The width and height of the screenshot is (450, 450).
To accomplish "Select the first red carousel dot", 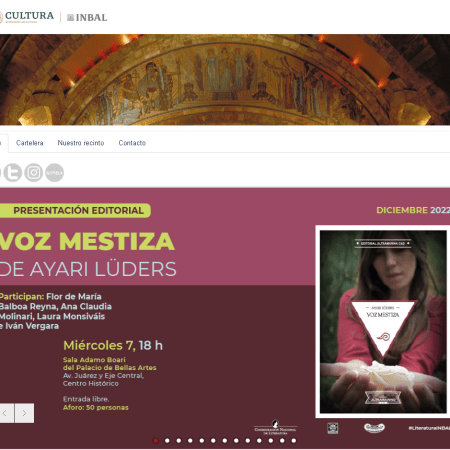I will click(156, 441).
